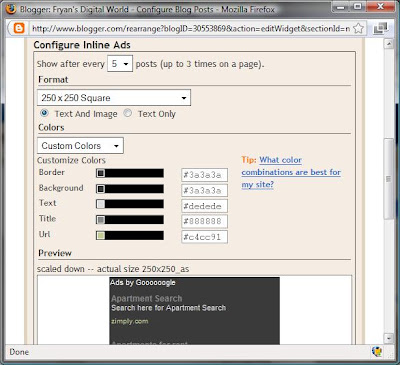Viewport: 400px width, 365px height.
Task: Click the Text hex field showing #dedede
Action: (x=205, y=206)
